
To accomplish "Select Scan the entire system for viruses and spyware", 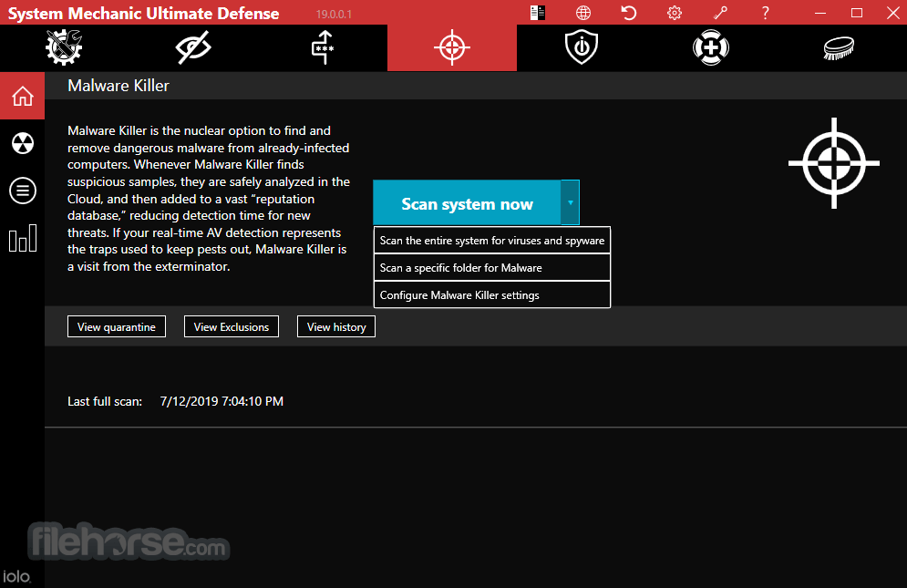I will [492, 240].
